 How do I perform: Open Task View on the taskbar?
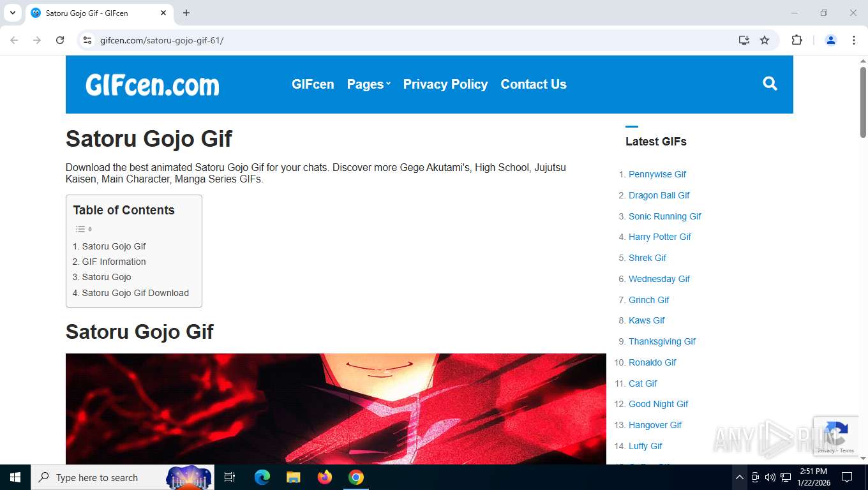(x=230, y=477)
